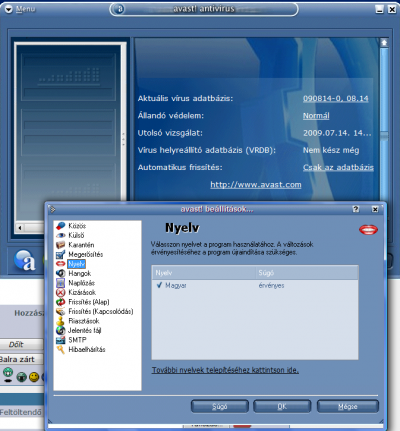Click the scroll up arrow in avast main panel
The image size is (400, 431).
384,43
